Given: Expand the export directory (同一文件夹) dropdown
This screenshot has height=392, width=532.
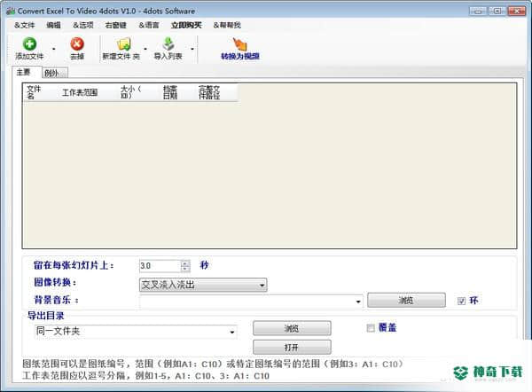Looking at the screenshot, I should (232, 332).
